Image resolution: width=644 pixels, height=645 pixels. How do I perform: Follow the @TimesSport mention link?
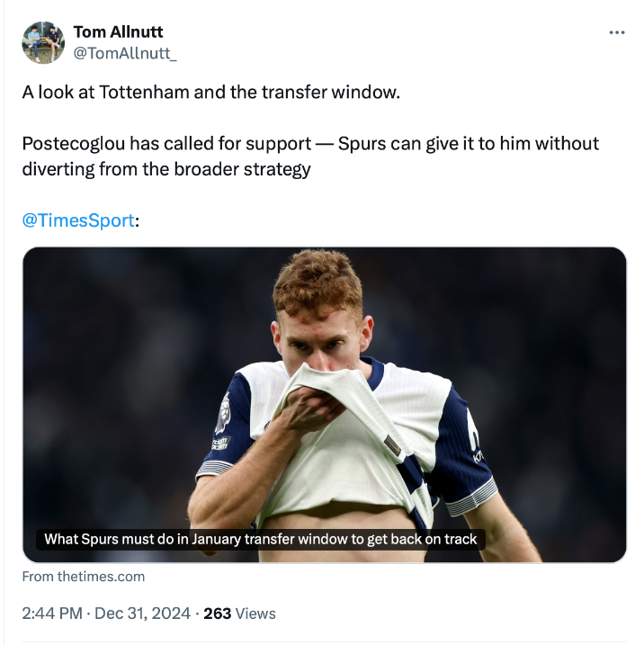78,220
